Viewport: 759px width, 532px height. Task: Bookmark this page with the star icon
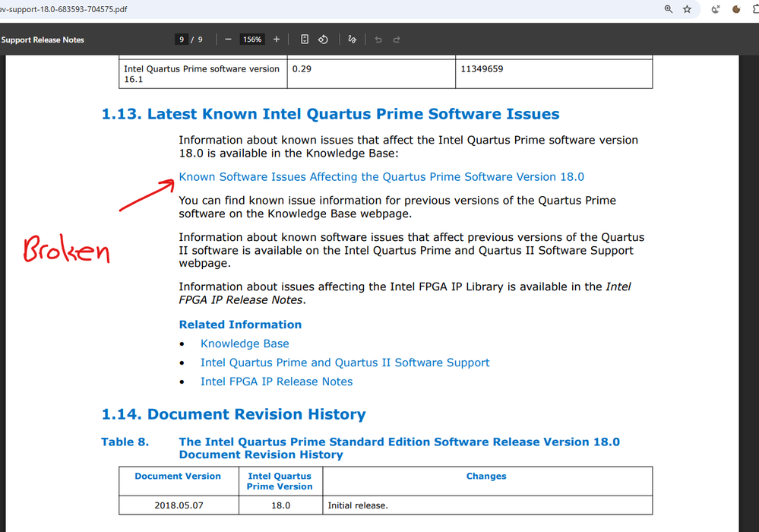[x=688, y=9]
